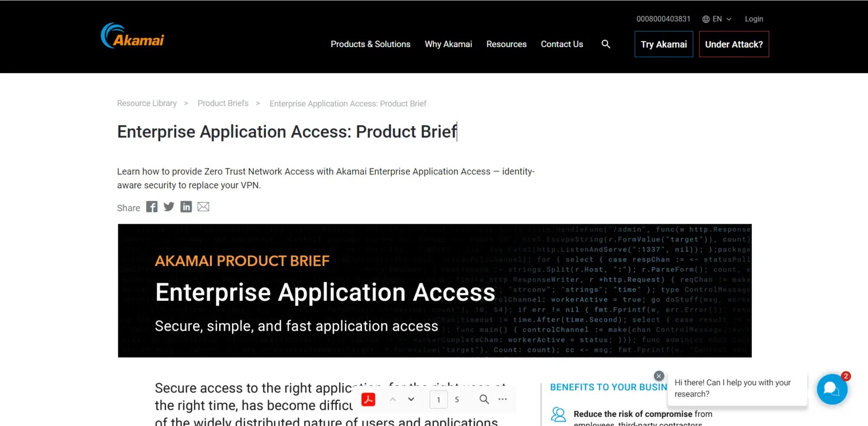Open the site search magnifier icon

coord(606,44)
